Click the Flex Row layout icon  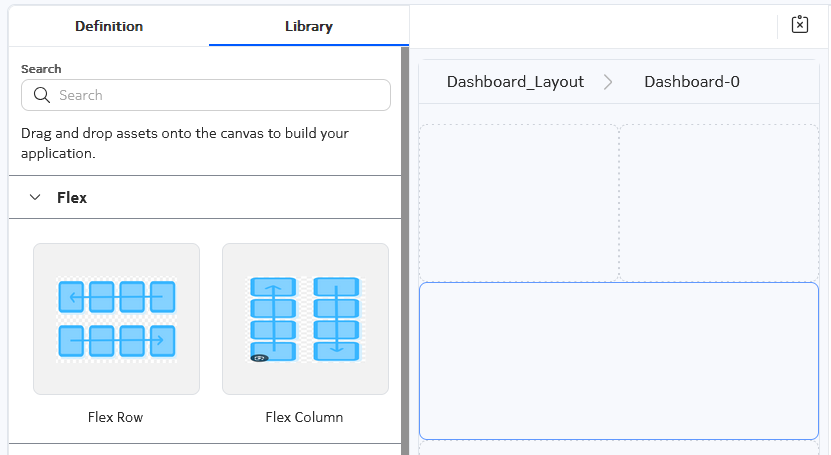tap(117, 319)
